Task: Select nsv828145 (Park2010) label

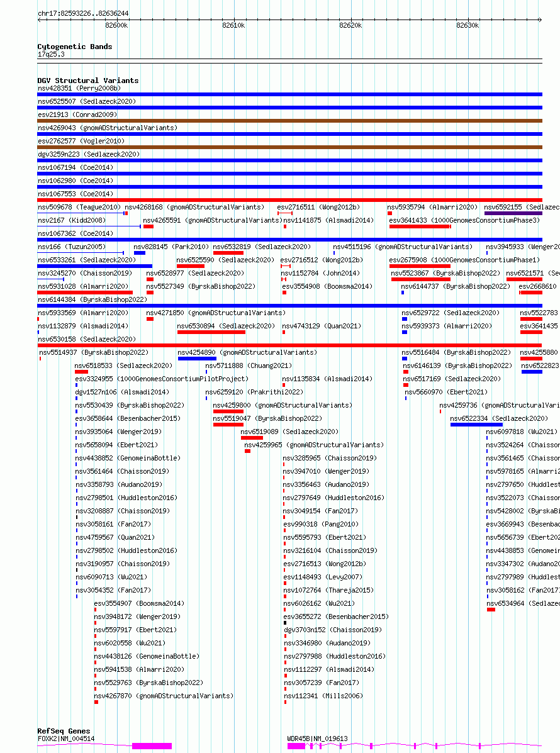Action: (171, 247)
